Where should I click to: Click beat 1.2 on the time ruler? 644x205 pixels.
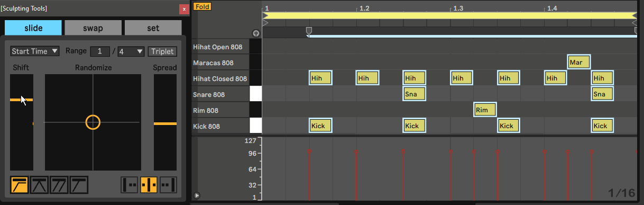(x=364, y=8)
